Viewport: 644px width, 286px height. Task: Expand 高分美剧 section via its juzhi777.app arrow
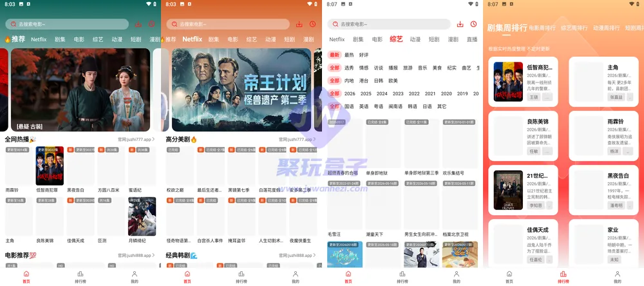coord(315,139)
